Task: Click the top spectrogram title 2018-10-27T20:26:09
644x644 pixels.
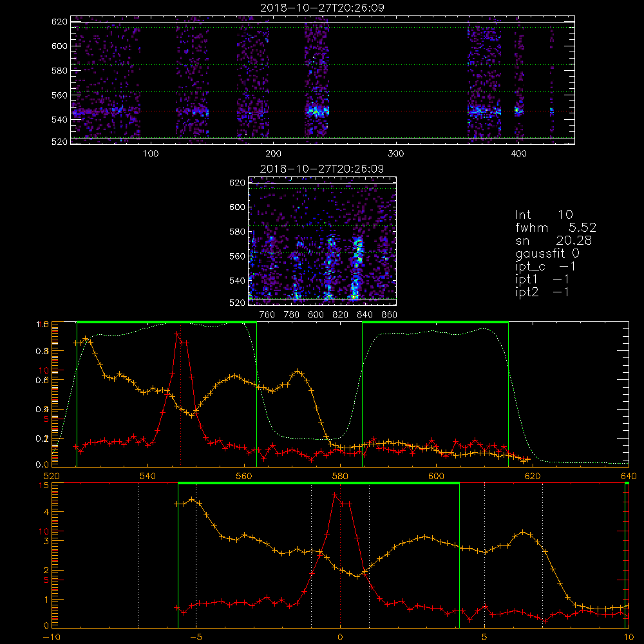Action: pyautogui.click(x=323, y=8)
